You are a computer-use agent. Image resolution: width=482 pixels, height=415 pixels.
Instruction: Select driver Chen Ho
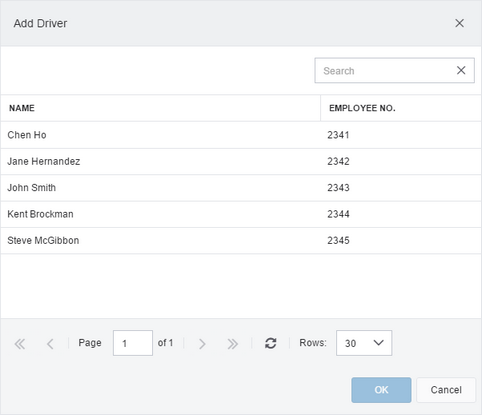(x=241, y=135)
